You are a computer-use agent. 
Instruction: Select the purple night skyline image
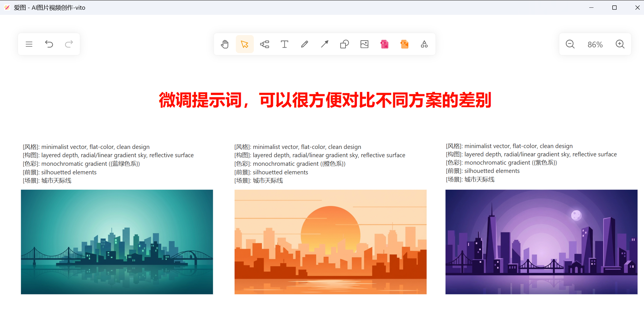point(541,242)
